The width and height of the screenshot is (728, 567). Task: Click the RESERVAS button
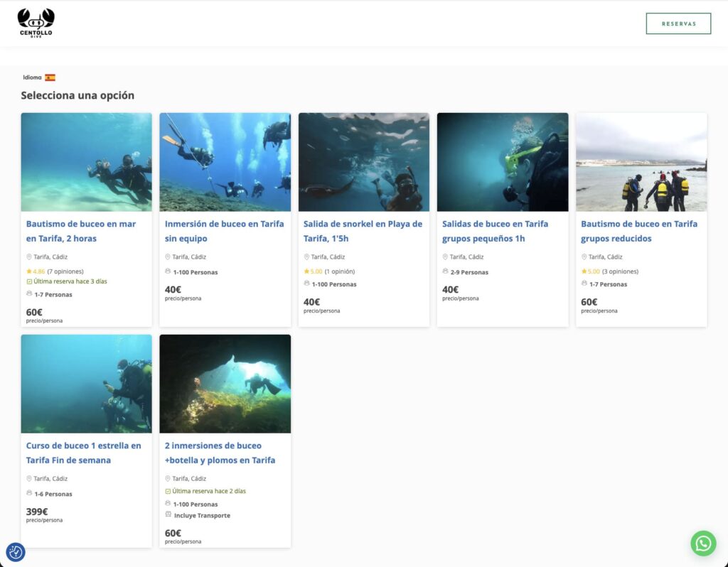coord(678,23)
